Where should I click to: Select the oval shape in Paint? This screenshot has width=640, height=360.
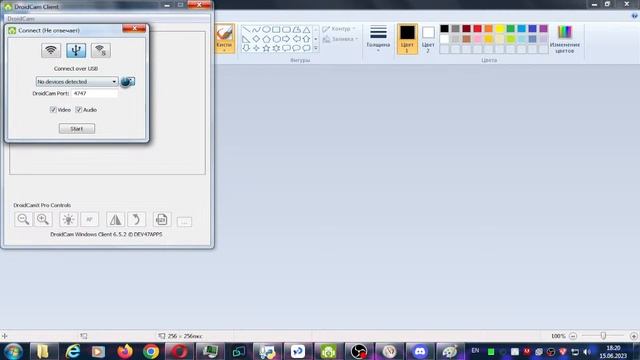point(266,29)
